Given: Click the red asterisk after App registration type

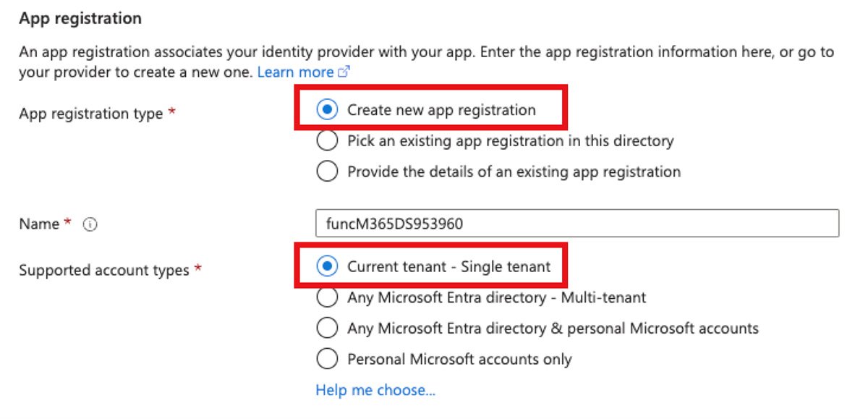Looking at the screenshot, I should pos(172,112).
